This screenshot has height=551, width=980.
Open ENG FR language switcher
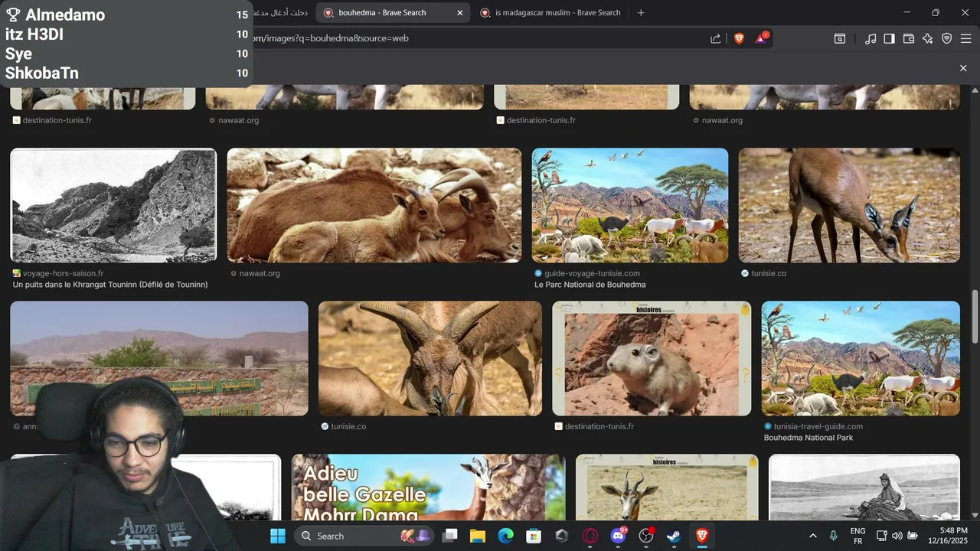click(857, 536)
